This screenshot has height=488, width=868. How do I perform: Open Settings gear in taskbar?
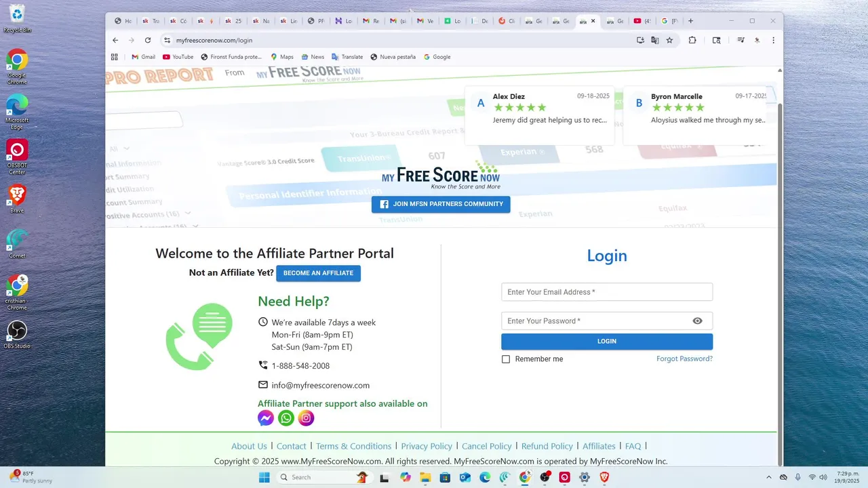(x=585, y=477)
